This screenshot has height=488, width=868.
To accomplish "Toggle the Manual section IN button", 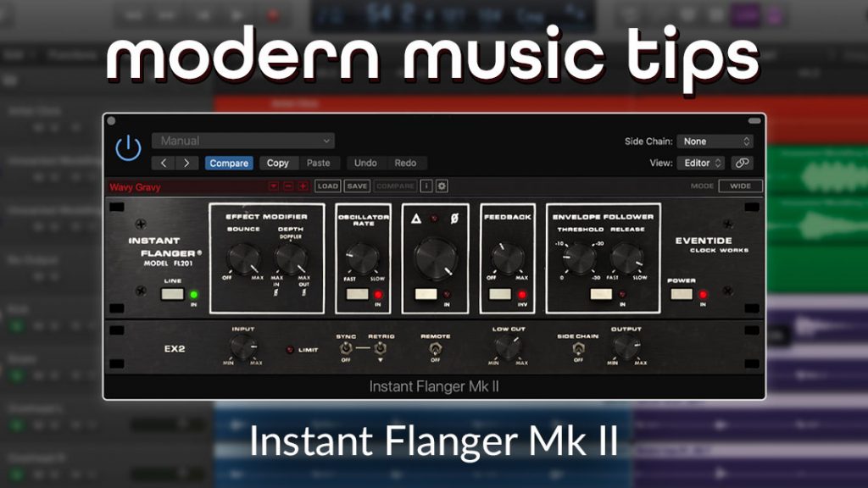I will click(426, 294).
